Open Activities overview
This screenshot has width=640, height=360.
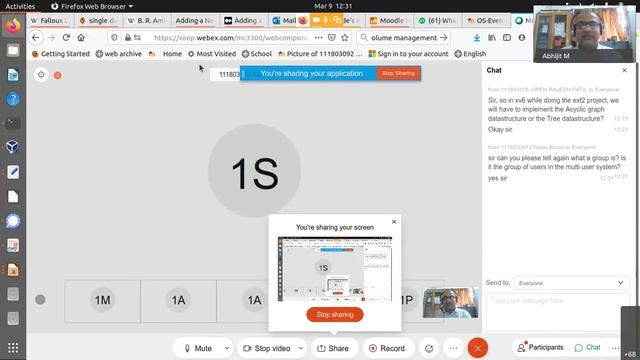(x=20, y=6)
